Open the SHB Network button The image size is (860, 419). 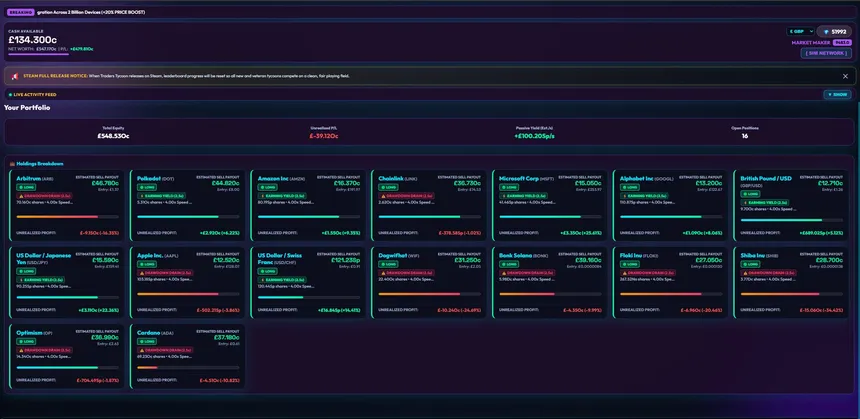point(826,53)
